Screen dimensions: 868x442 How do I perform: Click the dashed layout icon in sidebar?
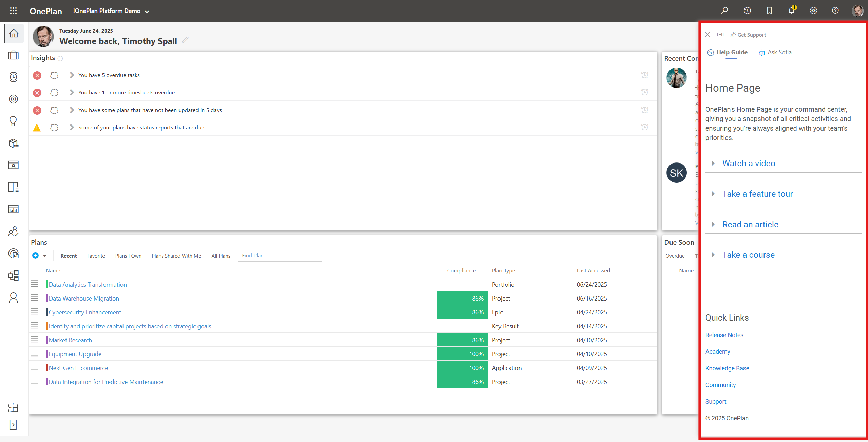pos(13,407)
